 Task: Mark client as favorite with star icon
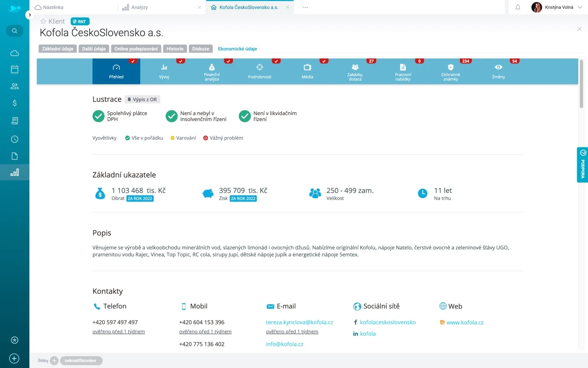pos(43,21)
